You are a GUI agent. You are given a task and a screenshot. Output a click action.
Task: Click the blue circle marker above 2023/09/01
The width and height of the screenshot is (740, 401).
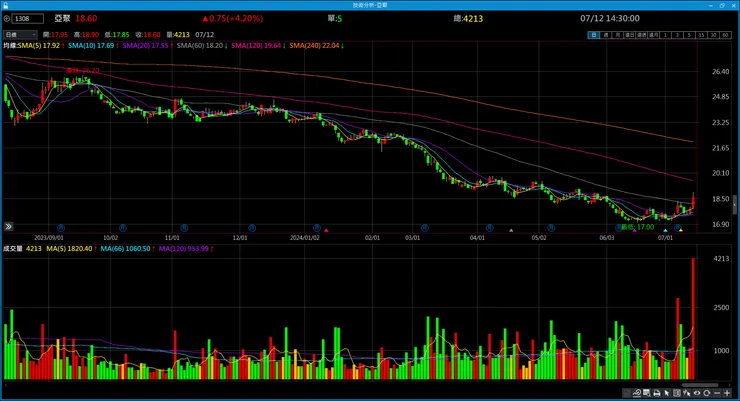click(x=61, y=228)
